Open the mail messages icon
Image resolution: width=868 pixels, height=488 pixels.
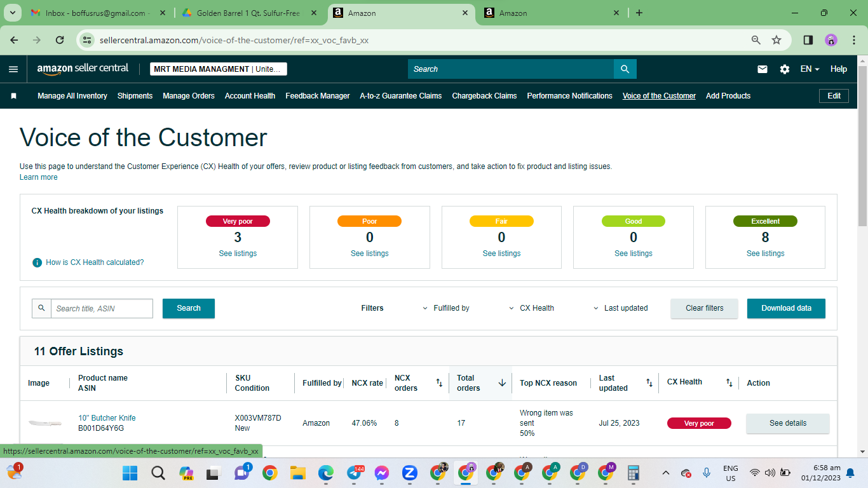[763, 69]
